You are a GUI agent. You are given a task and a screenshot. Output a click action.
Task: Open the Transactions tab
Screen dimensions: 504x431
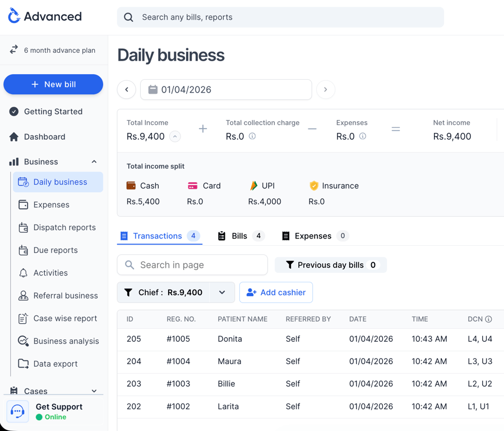tap(159, 236)
